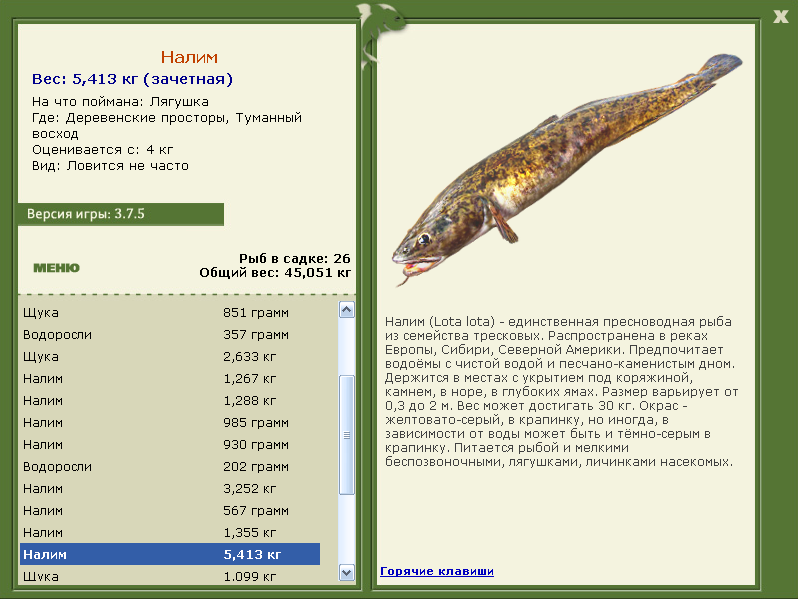Click the На что поймана: Лягушка line
The height and width of the screenshot is (599, 798).
click(120, 102)
